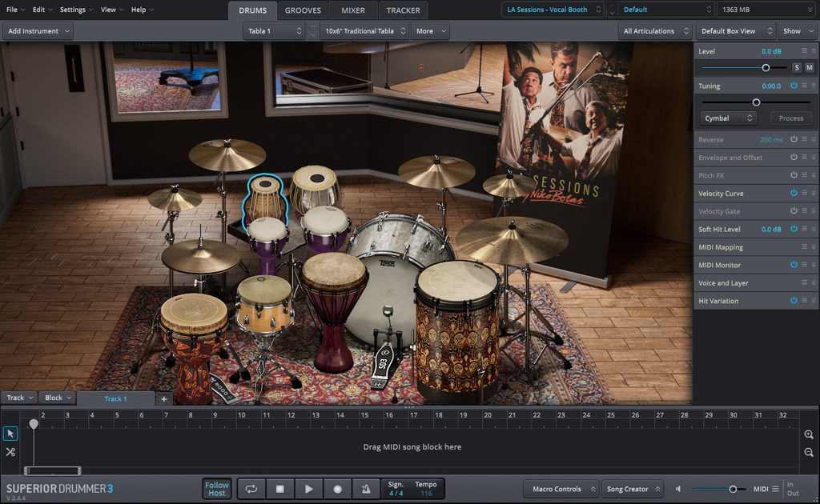Toggle MIDI Monitor power button
This screenshot has height=504, width=820.
(x=794, y=265)
